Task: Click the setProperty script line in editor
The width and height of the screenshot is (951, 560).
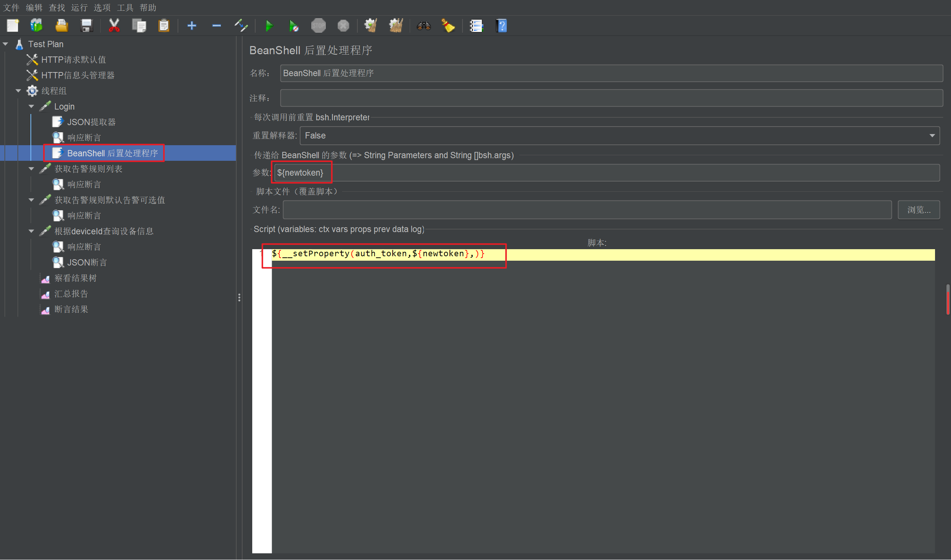Action: click(378, 254)
